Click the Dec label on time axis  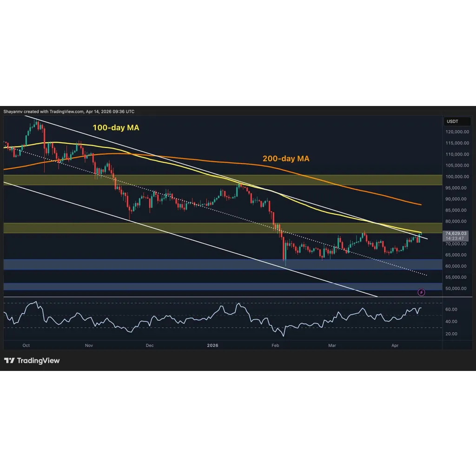[150, 345]
